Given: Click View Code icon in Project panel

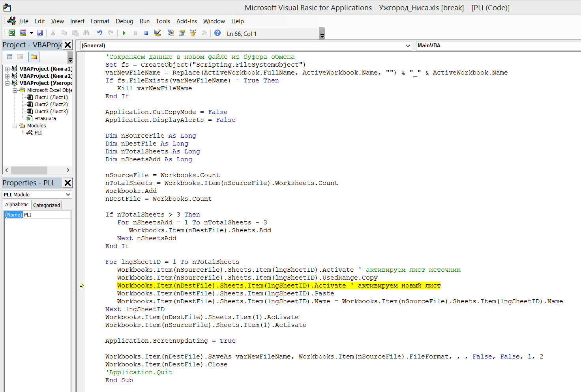Looking at the screenshot, I should (9, 57).
